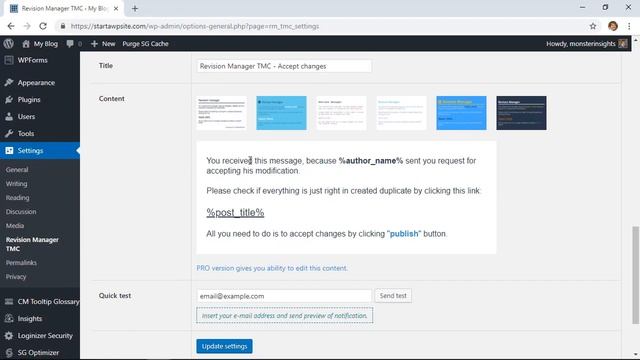This screenshot has height=360, width=640.
Task: Click the browser address bar URL
Action: tap(195, 26)
